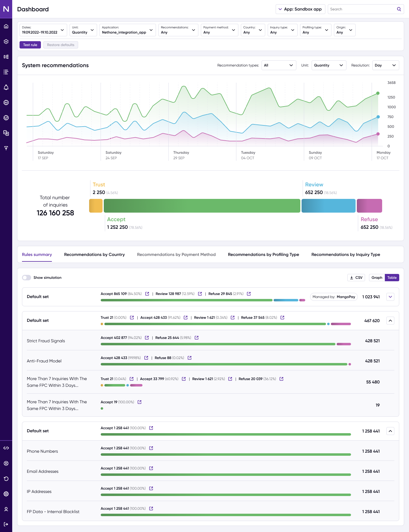Open the settings gear in the sidebar
409x532 pixels.
(x=6, y=494)
